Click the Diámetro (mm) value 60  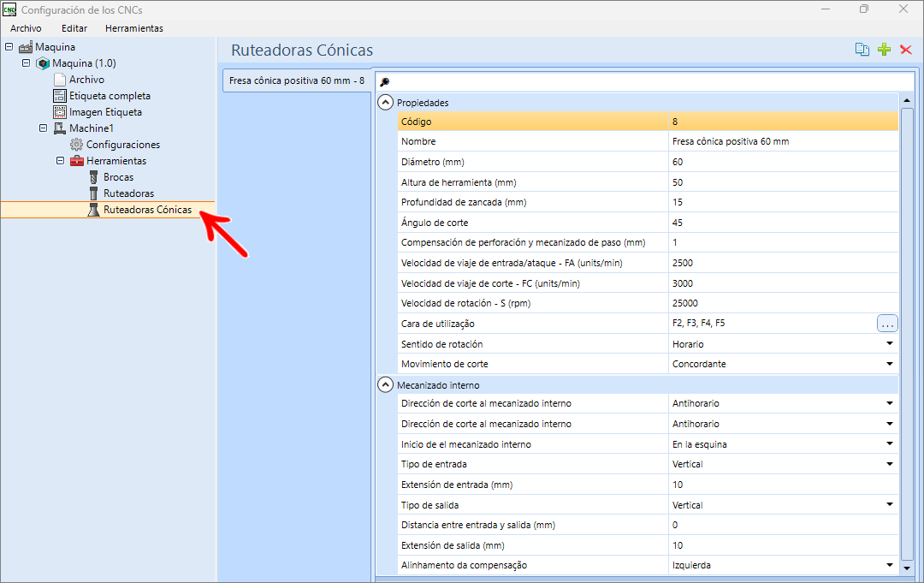pos(783,162)
